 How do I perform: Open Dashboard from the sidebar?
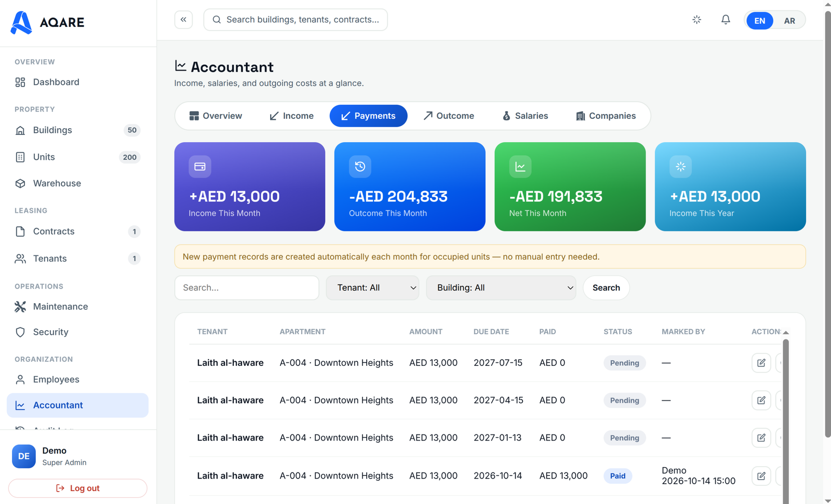tap(77, 82)
